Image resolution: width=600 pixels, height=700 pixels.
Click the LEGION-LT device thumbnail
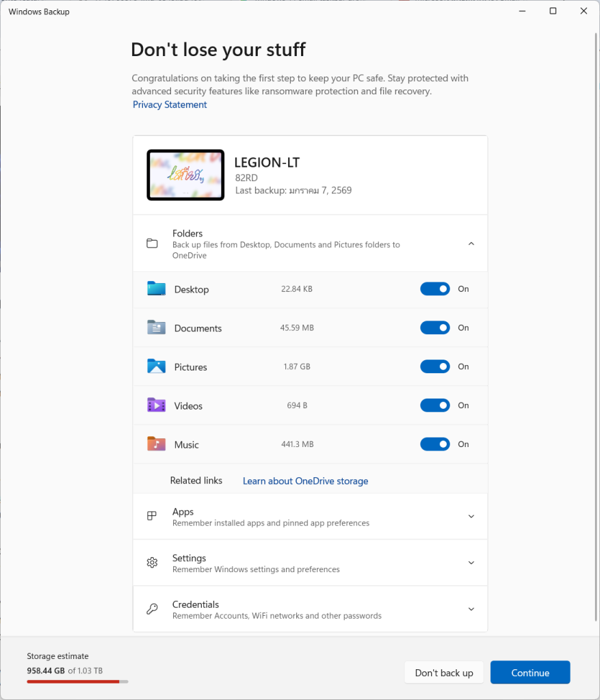pos(185,175)
